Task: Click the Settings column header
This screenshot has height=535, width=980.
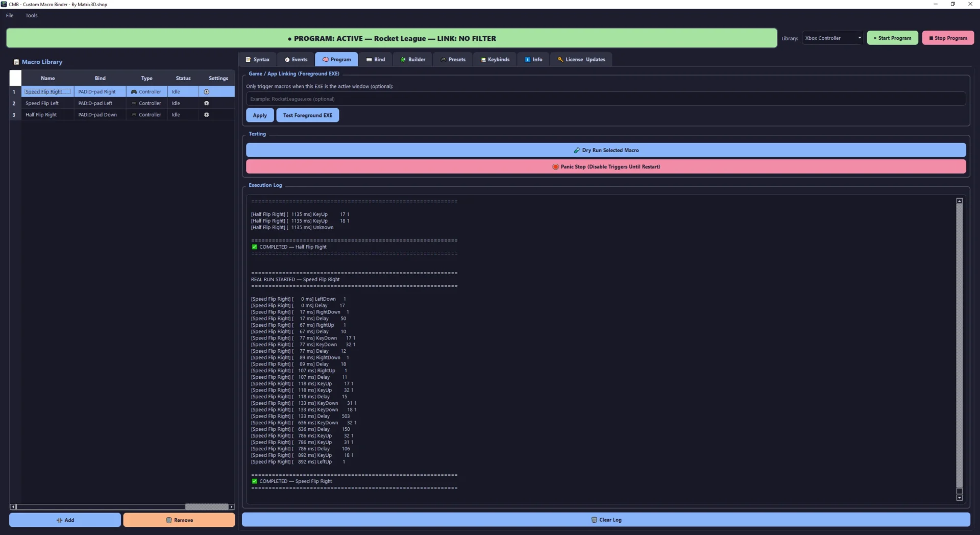Action: coord(218,78)
